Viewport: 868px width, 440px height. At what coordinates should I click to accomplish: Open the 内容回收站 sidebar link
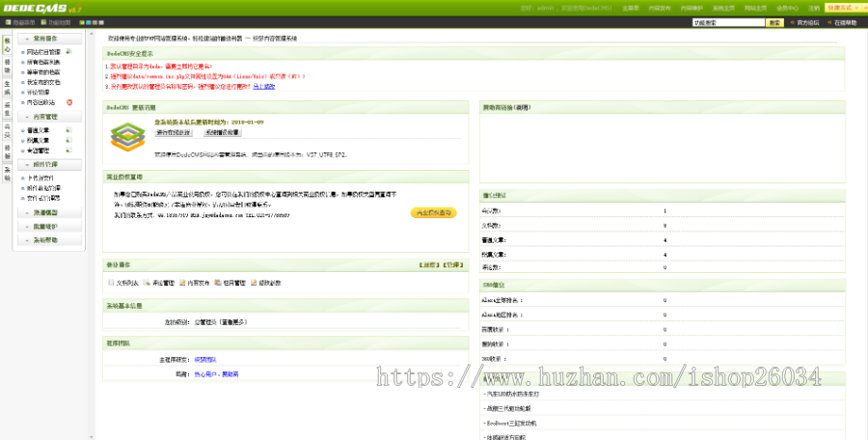[41, 102]
